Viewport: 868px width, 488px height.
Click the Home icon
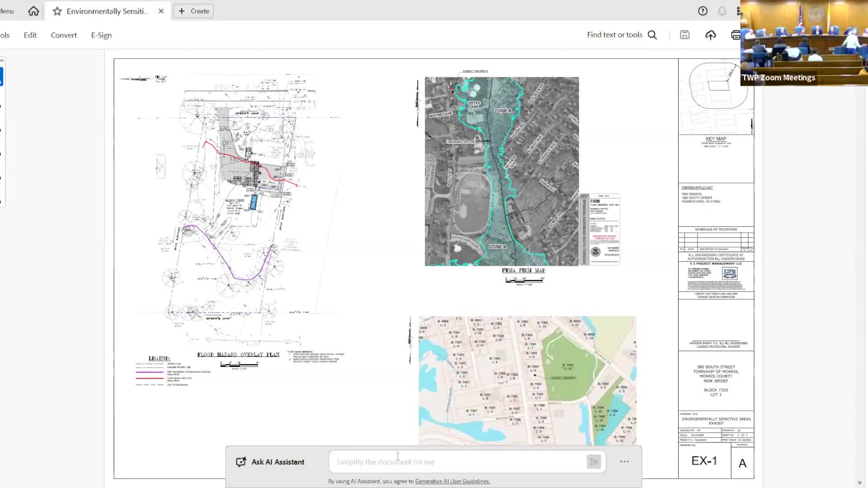coord(33,11)
